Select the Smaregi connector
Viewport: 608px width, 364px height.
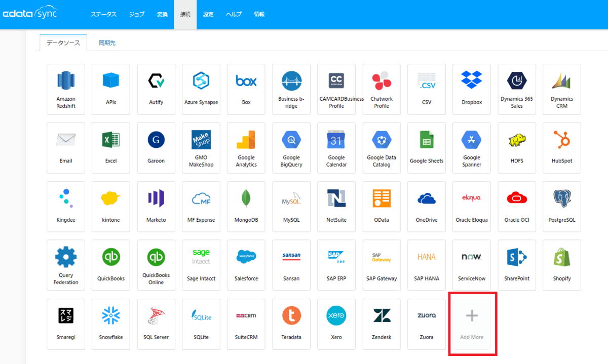click(x=66, y=324)
